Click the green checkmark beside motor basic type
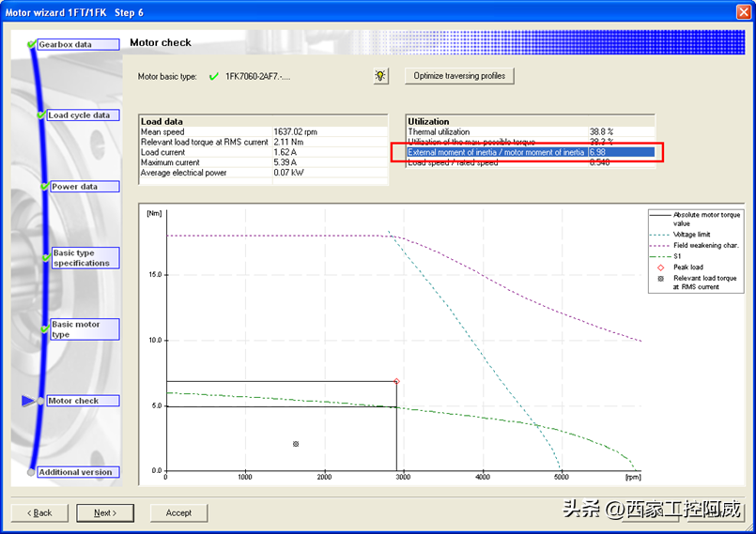This screenshot has width=756, height=534. click(213, 76)
